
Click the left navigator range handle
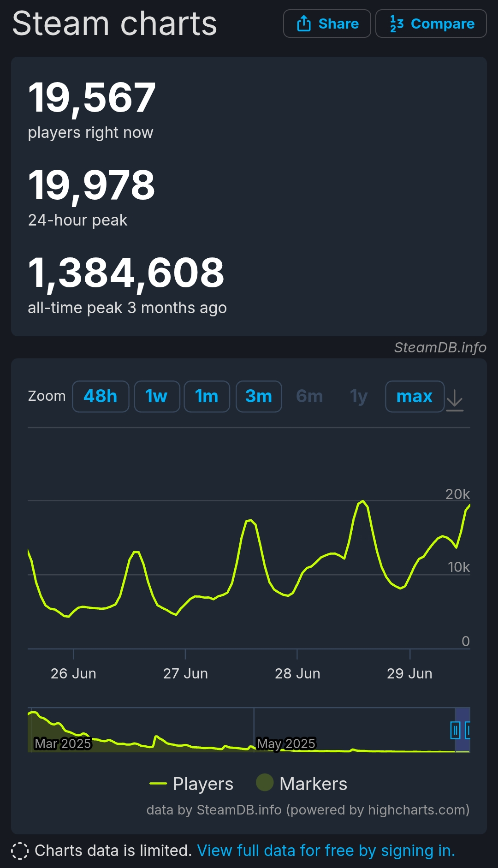pyautogui.click(x=455, y=730)
